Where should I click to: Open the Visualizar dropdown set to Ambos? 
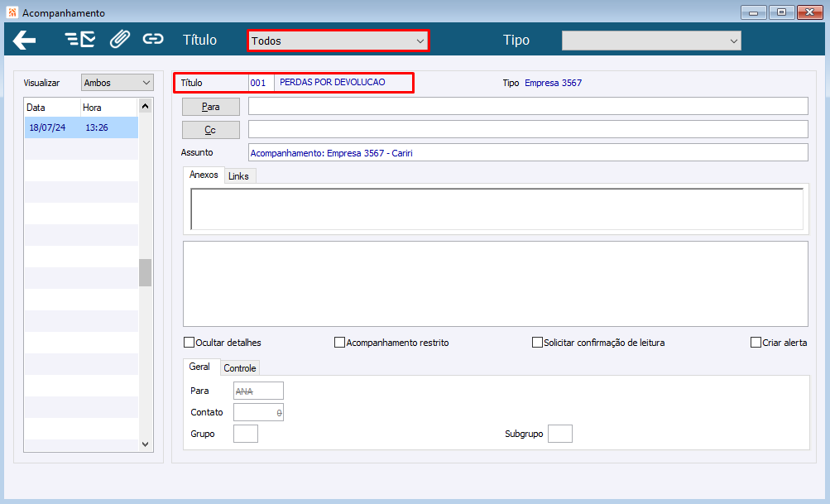(117, 83)
